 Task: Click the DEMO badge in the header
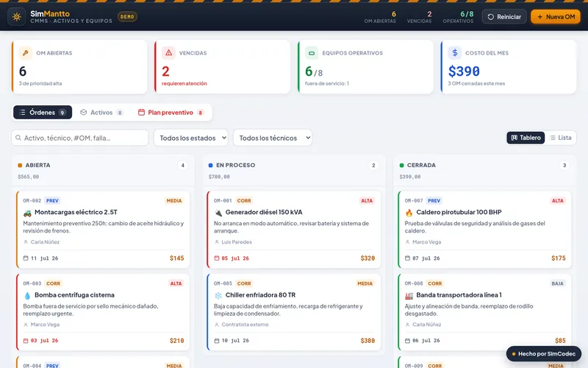pyautogui.click(x=127, y=16)
